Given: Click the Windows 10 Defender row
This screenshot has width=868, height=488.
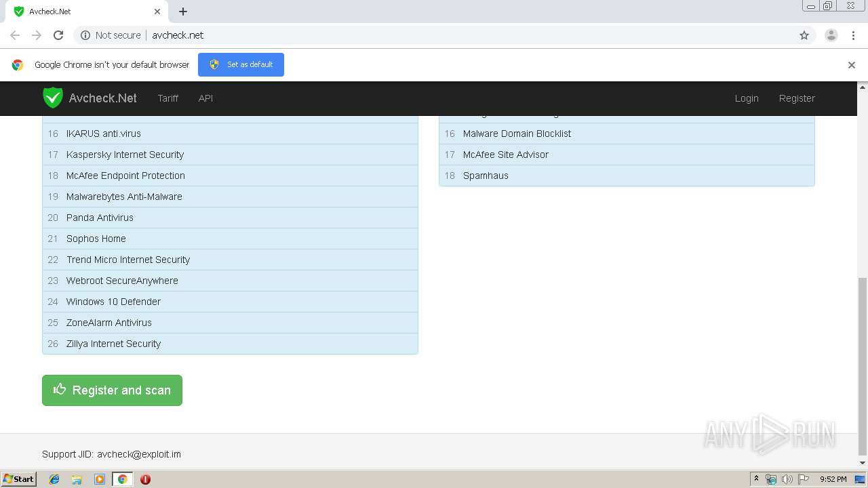Looking at the screenshot, I should 230,302.
